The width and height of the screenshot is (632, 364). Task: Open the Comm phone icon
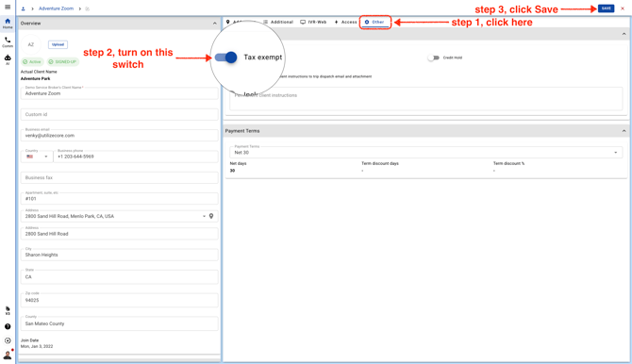[8, 41]
